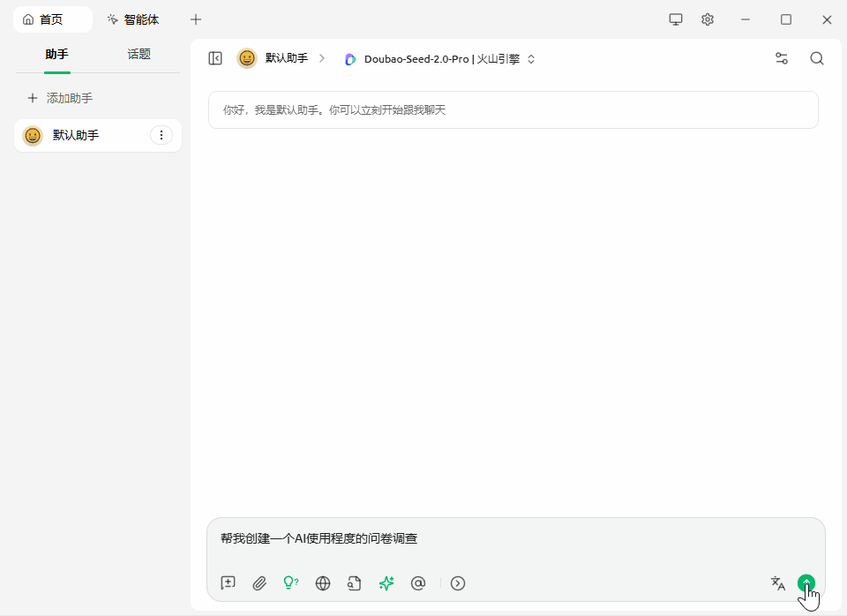Click the paperclip attachment icon
The height and width of the screenshot is (616, 847).
(x=259, y=582)
